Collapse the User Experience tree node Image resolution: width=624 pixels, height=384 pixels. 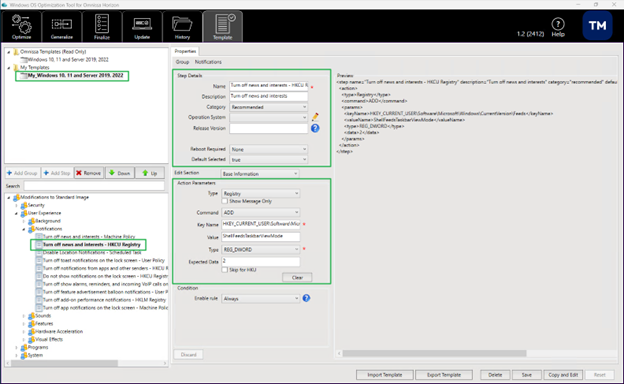pyautogui.click(x=16, y=213)
